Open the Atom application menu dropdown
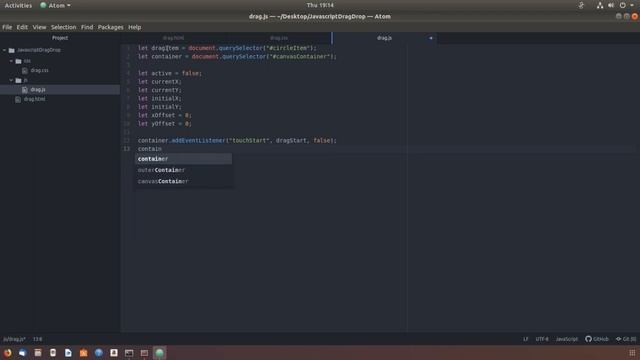Screen dimensions: 640x360 coord(55,5)
